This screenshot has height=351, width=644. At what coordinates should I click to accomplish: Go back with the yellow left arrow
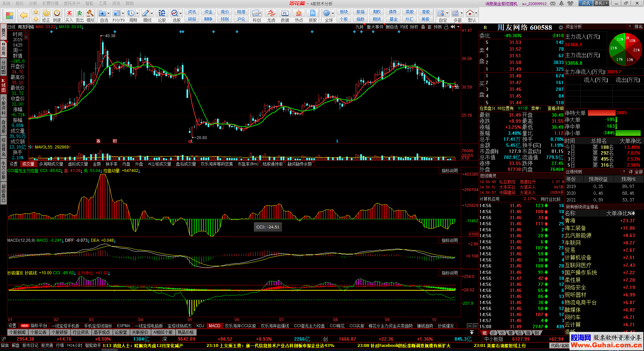[23, 15]
